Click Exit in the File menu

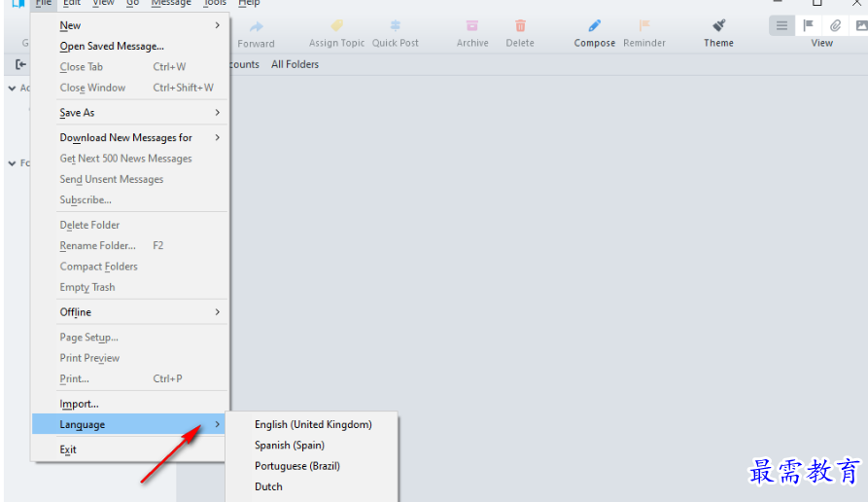tap(130, 449)
